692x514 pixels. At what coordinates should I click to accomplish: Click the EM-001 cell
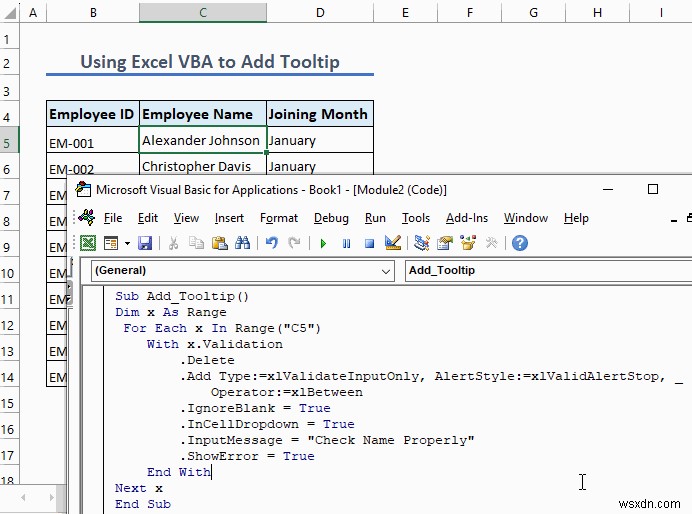point(93,140)
